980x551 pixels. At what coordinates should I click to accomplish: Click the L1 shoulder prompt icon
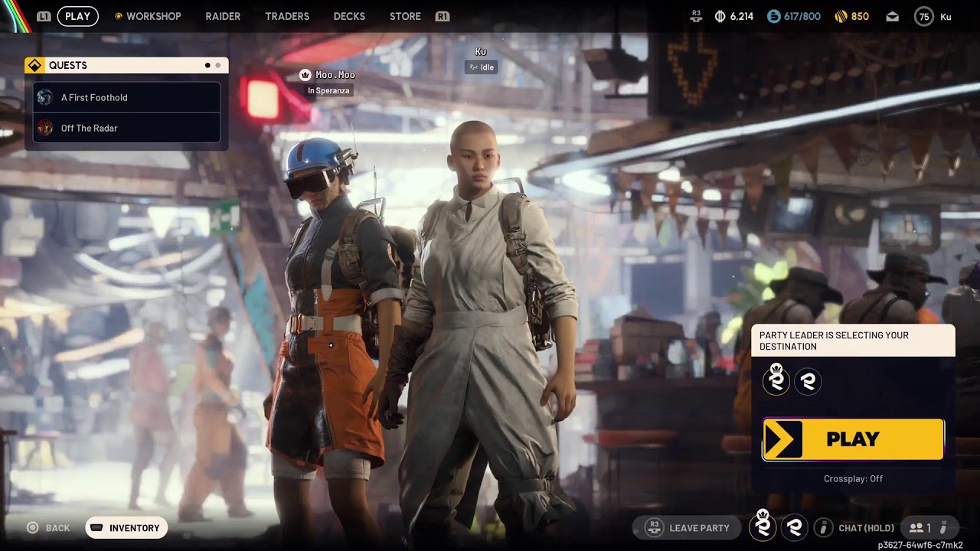(x=44, y=16)
